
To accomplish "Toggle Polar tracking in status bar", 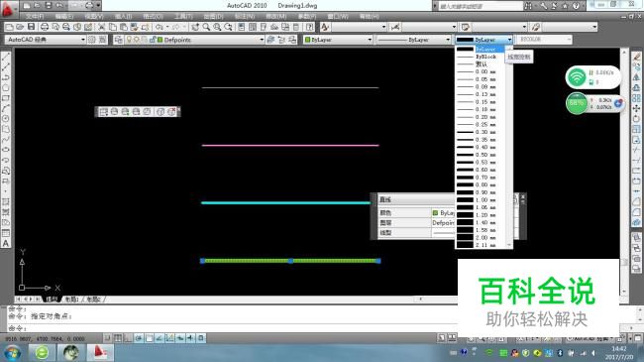I will click(139, 338).
